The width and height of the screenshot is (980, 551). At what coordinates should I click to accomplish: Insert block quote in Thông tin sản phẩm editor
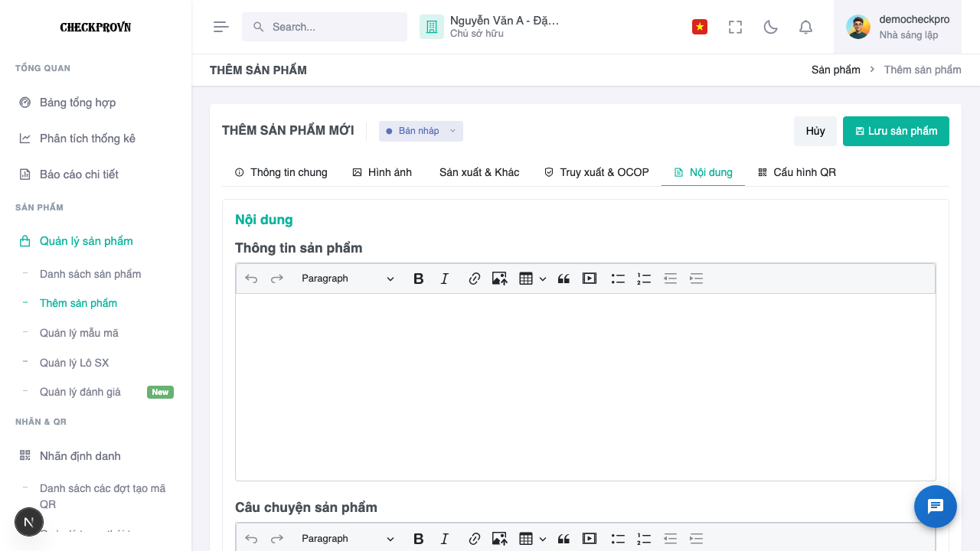pyautogui.click(x=563, y=279)
